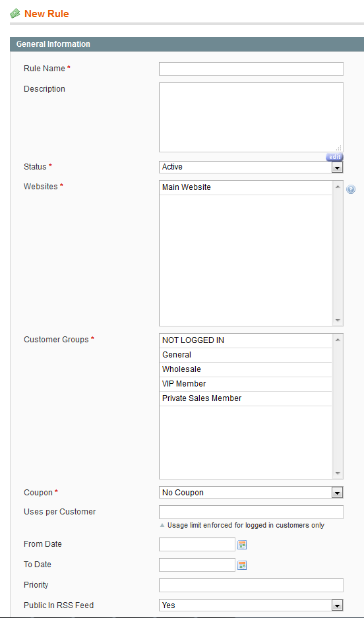Click Customer Groups list scroll down arrow
The height and width of the screenshot is (618, 364).
[x=338, y=474]
